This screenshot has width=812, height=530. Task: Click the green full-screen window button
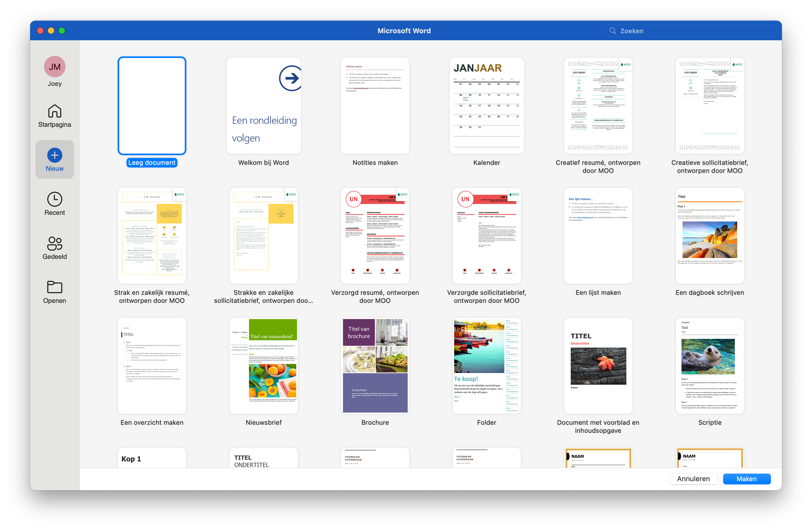coord(62,31)
